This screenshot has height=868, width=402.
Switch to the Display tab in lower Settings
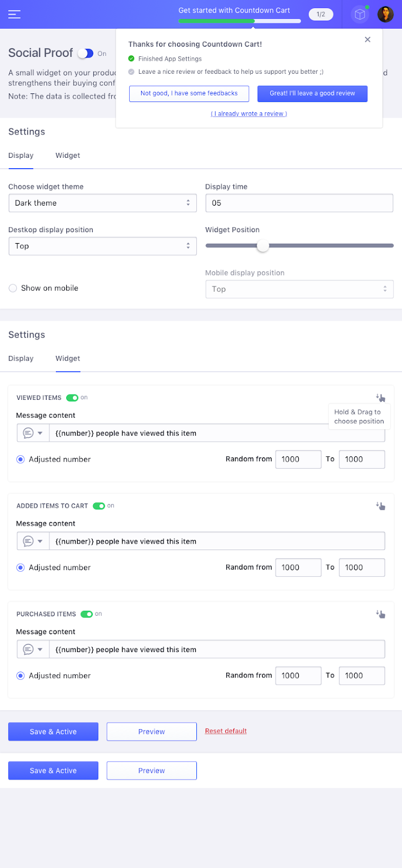pos(21,359)
